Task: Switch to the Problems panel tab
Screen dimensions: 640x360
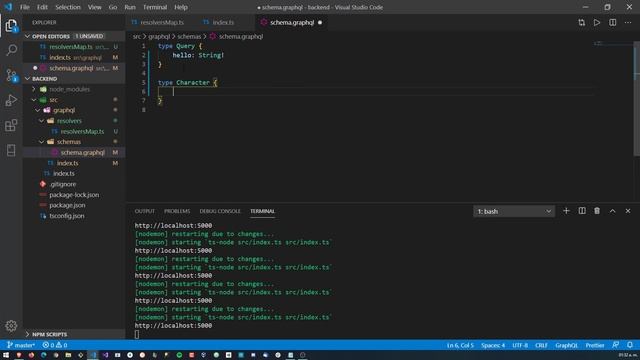Action: (177, 211)
